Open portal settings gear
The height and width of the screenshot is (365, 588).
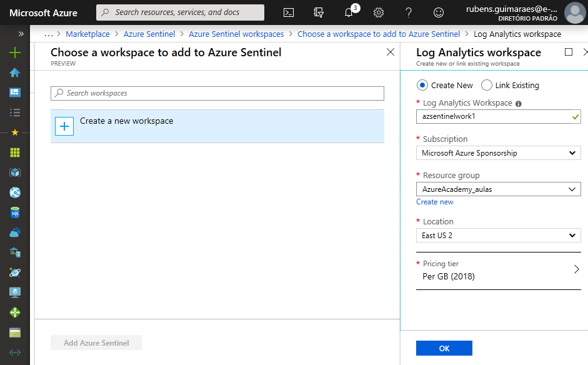pos(379,12)
